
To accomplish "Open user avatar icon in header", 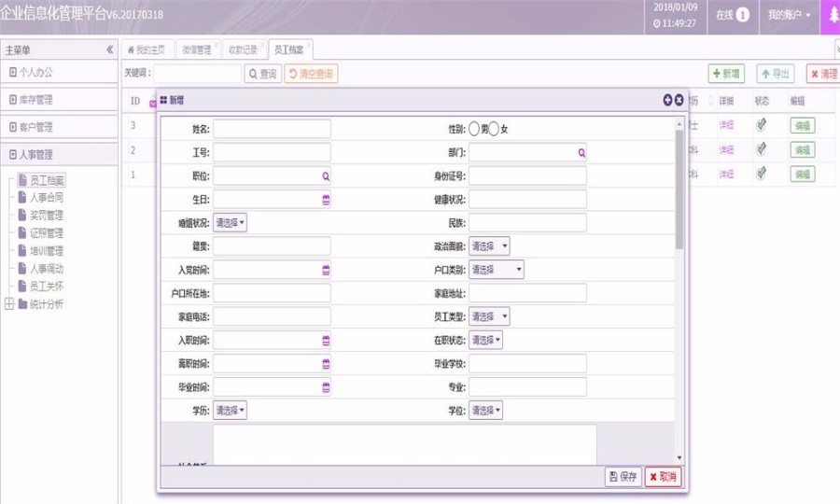I will [x=832, y=16].
